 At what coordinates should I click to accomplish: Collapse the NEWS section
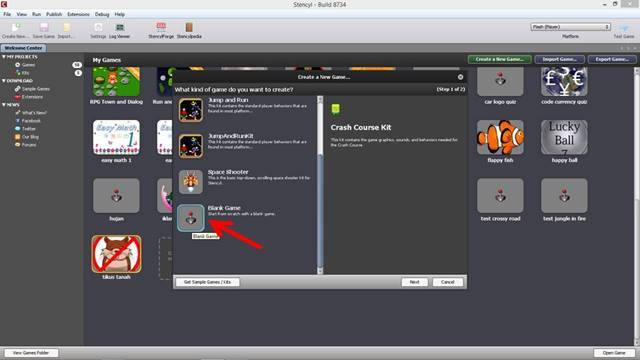pyautogui.click(x=4, y=105)
